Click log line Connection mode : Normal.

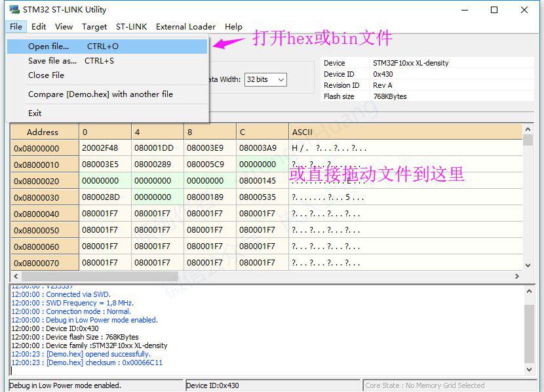click(x=71, y=311)
